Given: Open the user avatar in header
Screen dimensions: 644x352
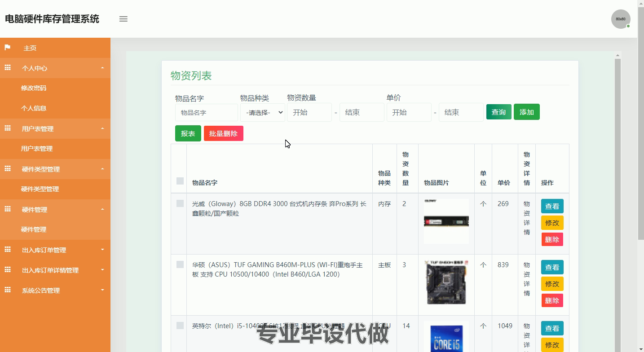Looking at the screenshot, I should click(621, 19).
